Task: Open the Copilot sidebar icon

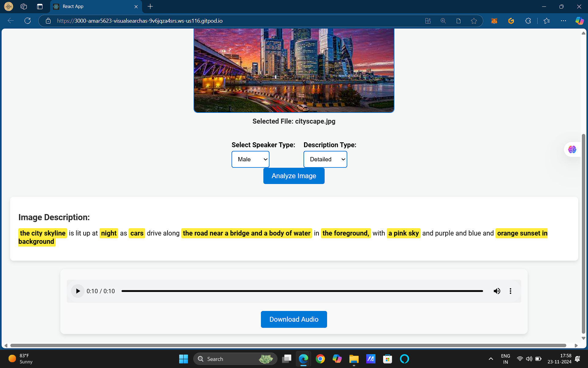Action: point(579,21)
